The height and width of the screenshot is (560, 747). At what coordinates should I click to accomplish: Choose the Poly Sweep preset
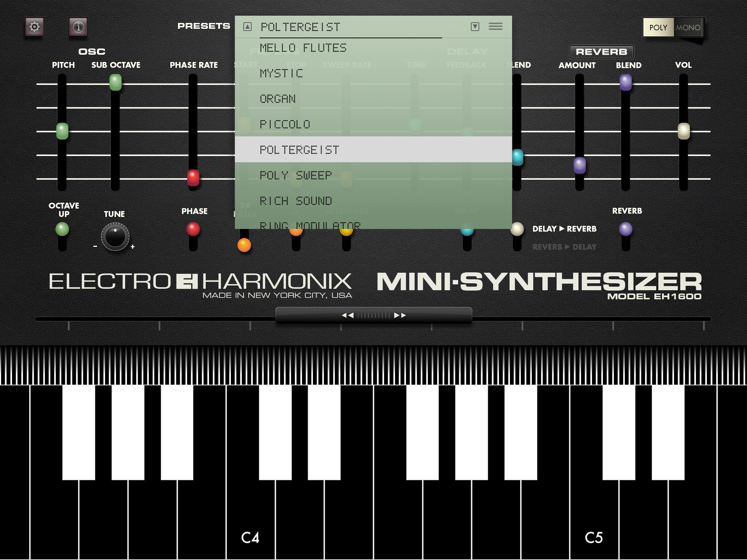296,175
